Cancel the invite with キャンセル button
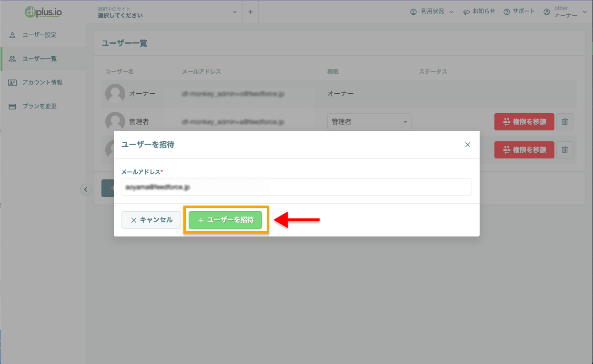This screenshot has height=364, width=593. point(151,220)
